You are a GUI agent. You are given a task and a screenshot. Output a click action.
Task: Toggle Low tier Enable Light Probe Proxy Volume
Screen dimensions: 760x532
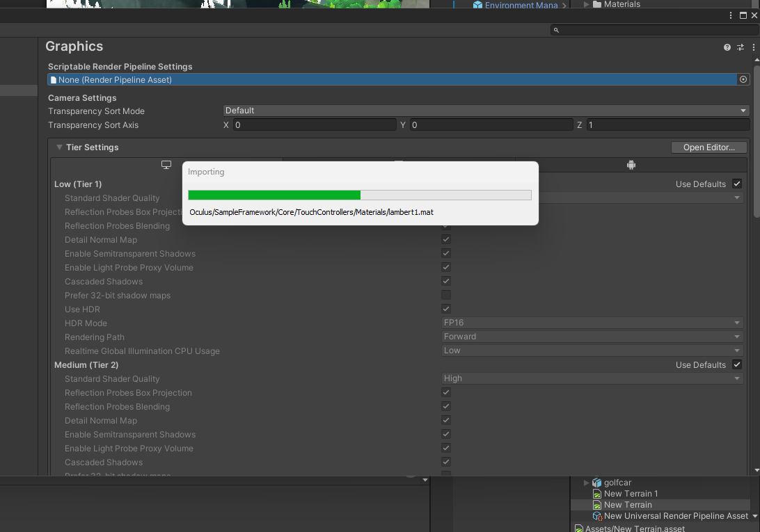click(x=446, y=267)
